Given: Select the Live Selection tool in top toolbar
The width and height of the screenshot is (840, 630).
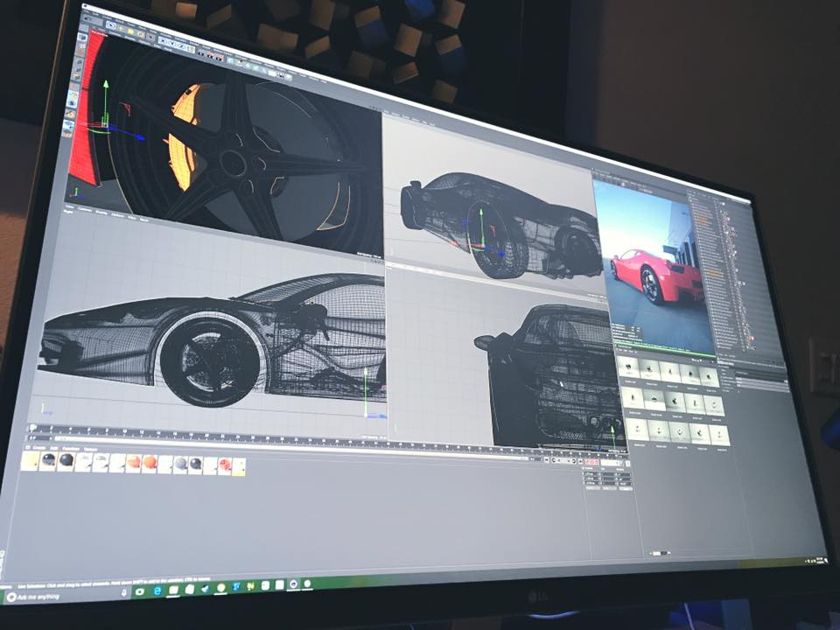Looking at the screenshot, I should (111, 25).
